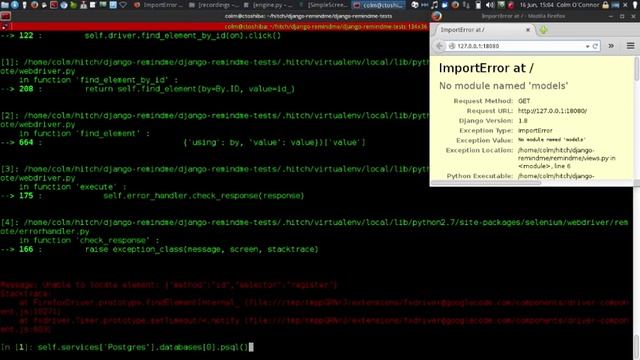
Task: Click the Django Version value '1.8'
Action: (522, 120)
